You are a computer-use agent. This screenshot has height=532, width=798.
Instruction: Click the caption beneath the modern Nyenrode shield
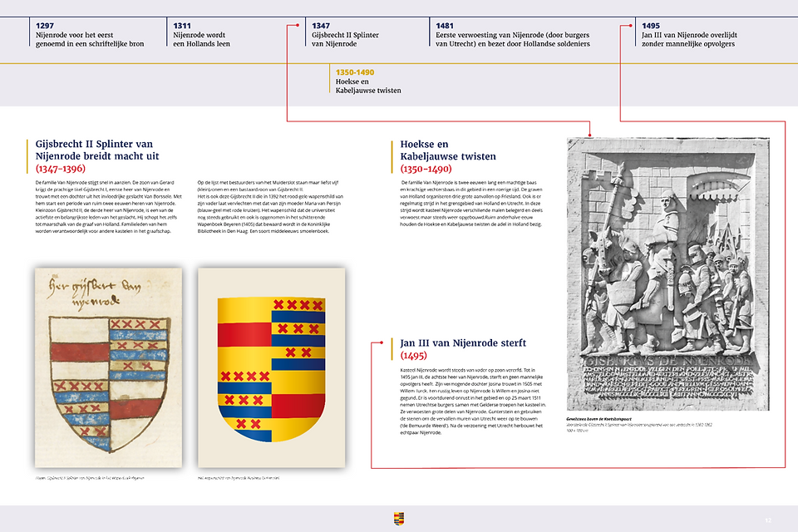click(x=239, y=478)
